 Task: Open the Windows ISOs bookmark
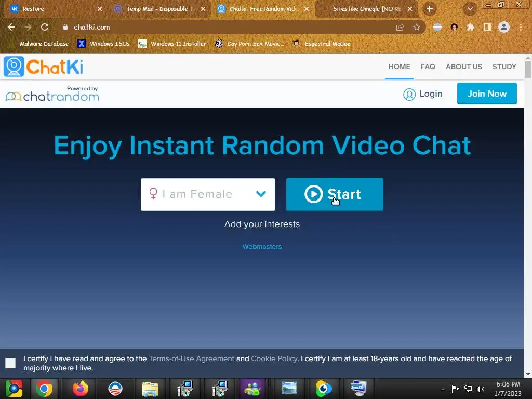(103, 44)
